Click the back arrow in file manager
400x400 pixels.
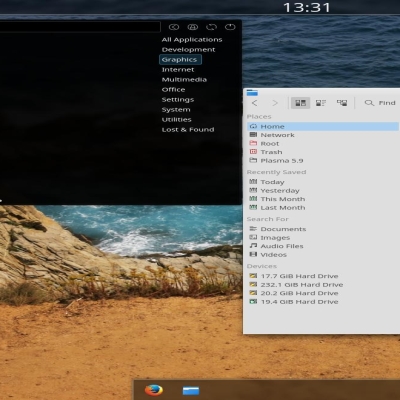pyautogui.click(x=255, y=103)
